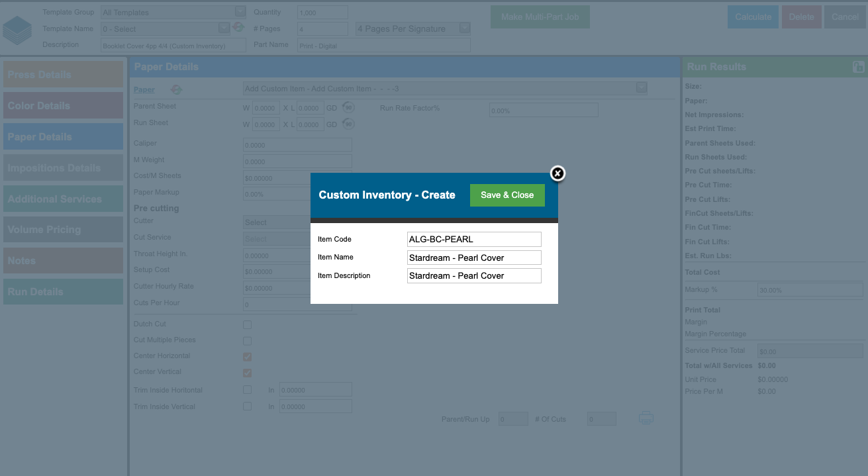Click the Parent Sheet L field
This screenshot has height=476, width=868.
pyautogui.click(x=311, y=108)
